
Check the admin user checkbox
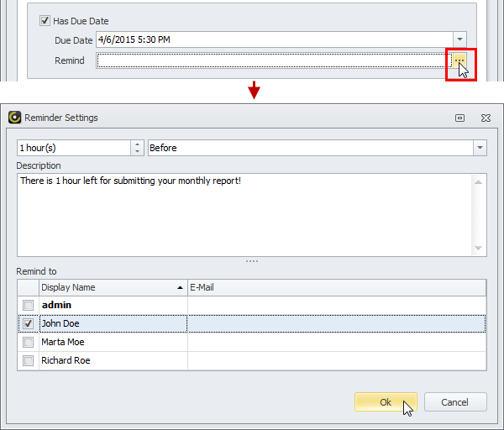pyautogui.click(x=28, y=305)
